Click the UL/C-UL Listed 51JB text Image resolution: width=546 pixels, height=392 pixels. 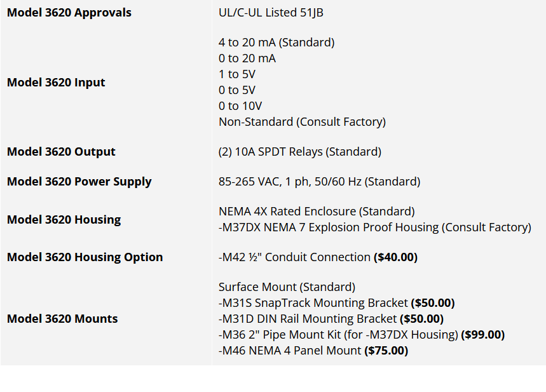[271, 13]
